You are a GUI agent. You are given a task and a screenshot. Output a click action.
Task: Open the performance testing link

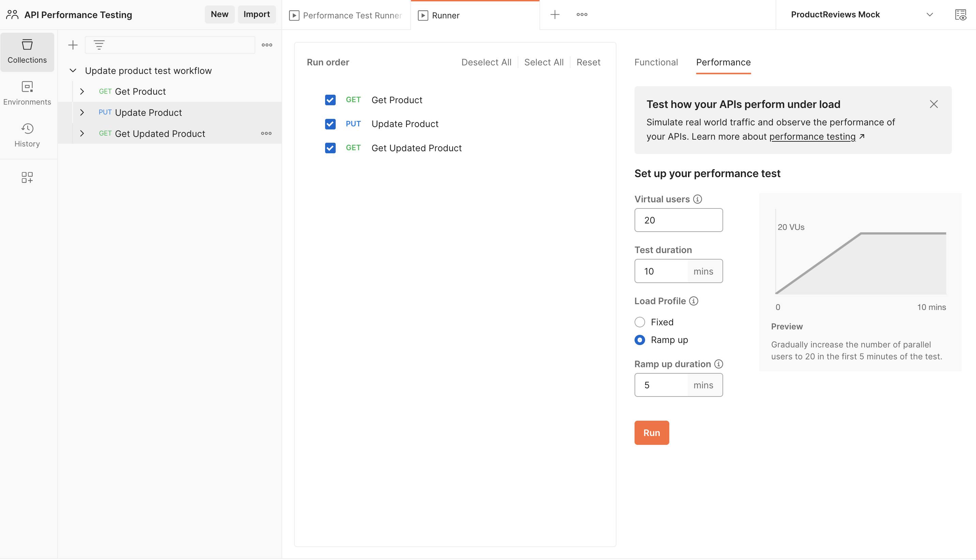coord(812,137)
